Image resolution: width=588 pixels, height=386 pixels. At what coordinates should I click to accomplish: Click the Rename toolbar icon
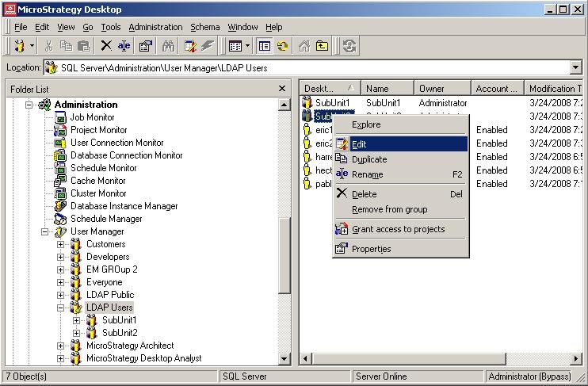pos(124,47)
